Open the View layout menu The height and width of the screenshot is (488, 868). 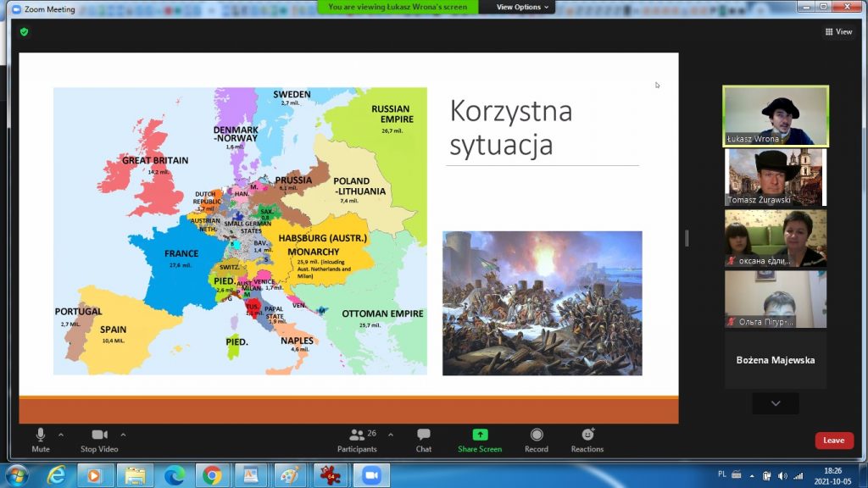pos(838,31)
